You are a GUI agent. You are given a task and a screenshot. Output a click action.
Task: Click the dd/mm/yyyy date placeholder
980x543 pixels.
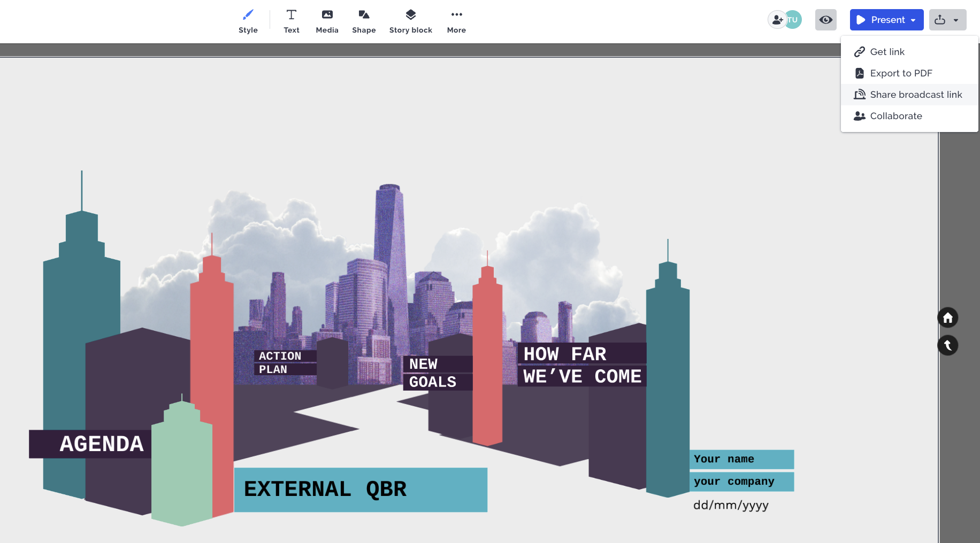coord(731,505)
